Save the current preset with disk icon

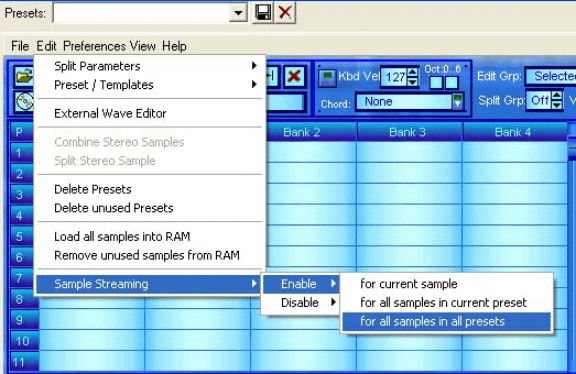[263, 13]
